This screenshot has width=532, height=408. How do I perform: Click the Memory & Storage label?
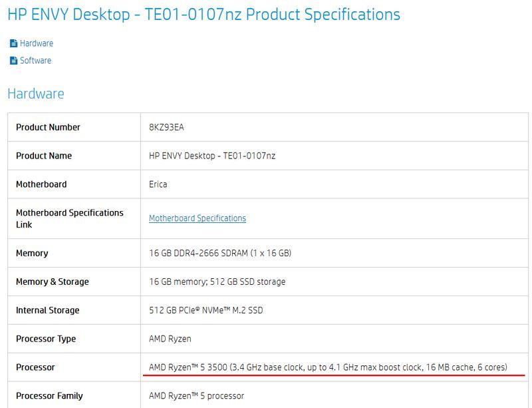pos(53,282)
